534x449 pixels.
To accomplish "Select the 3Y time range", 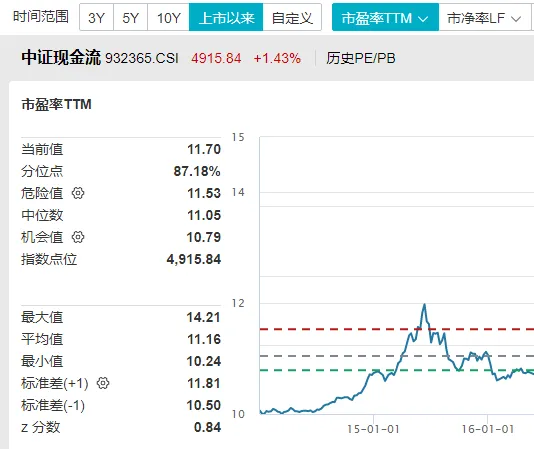I will click(96, 17).
